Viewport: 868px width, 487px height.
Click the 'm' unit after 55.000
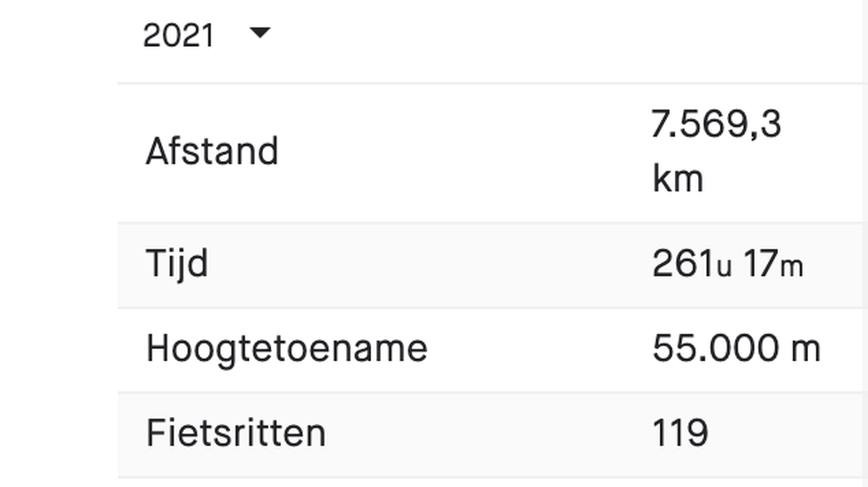point(806,351)
